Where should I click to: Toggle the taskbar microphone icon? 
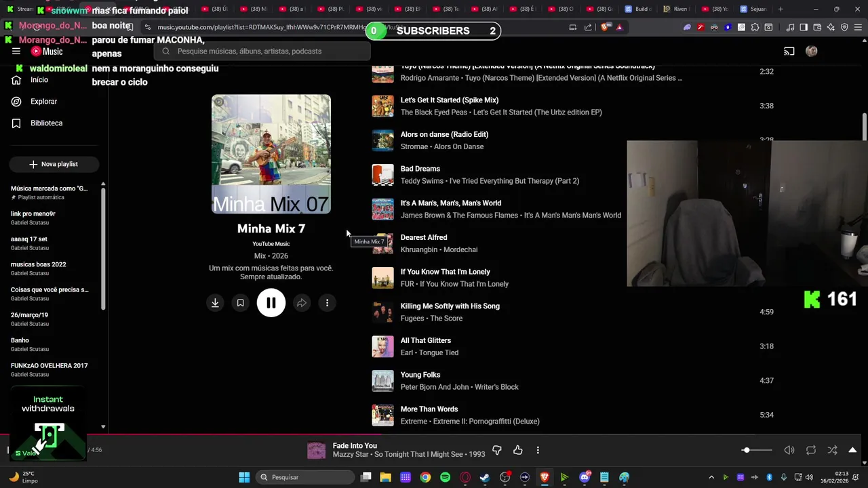(784, 477)
